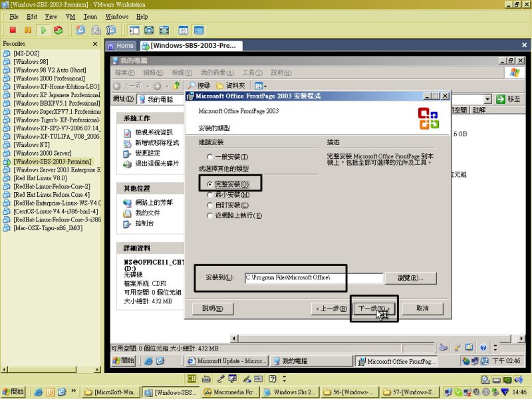This screenshot has width=532, height=399.
Task: Click the 上一步 back button
Action: [x=331, y=309]
